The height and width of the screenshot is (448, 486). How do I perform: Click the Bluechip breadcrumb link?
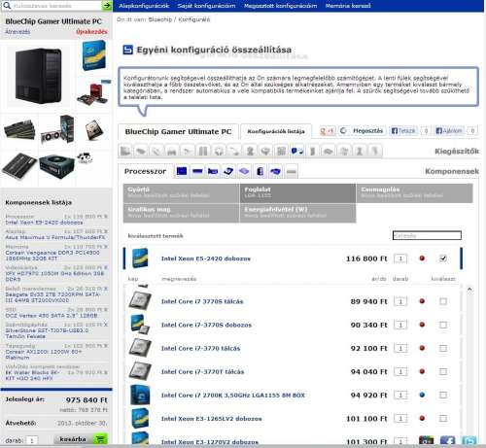click(160, 19)
